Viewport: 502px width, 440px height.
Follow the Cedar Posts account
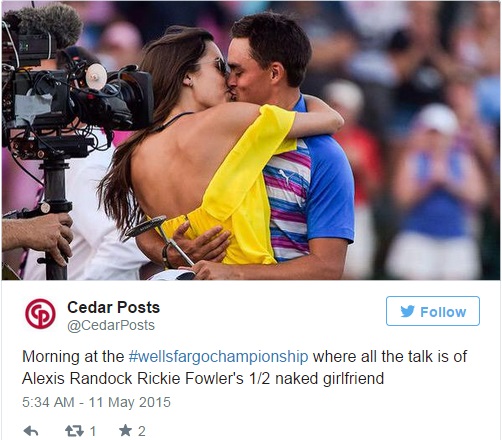(x=433, y=311)
